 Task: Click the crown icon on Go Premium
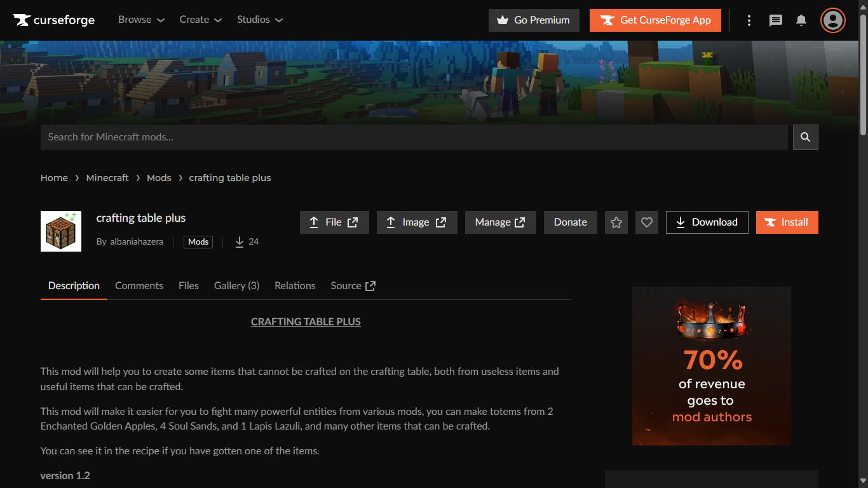(503, 20)
